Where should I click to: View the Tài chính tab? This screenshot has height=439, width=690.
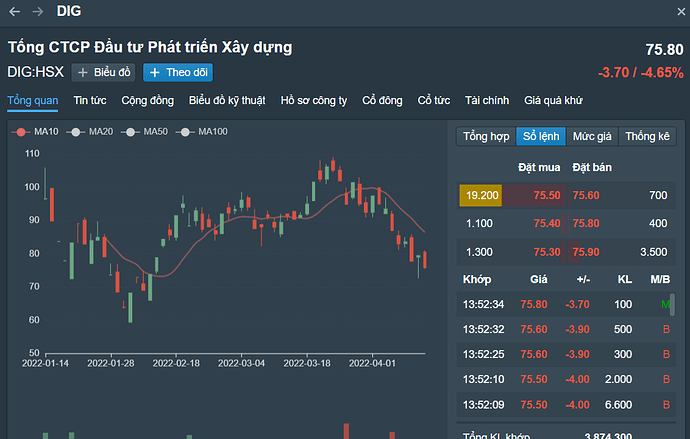point(487,100)
